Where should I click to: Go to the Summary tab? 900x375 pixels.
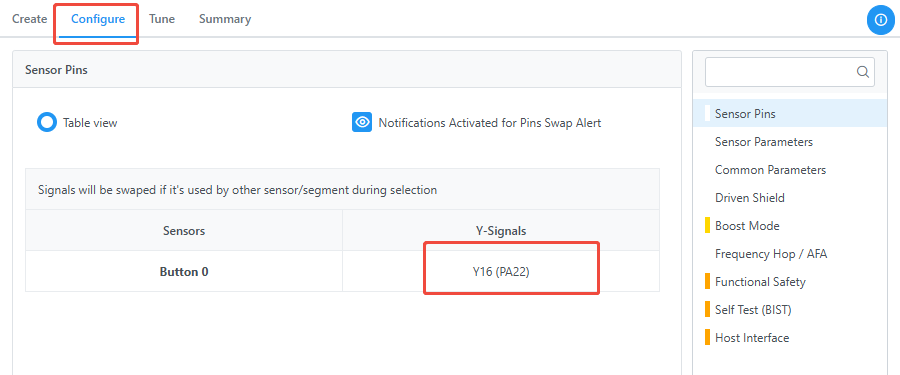coord(225,19)
